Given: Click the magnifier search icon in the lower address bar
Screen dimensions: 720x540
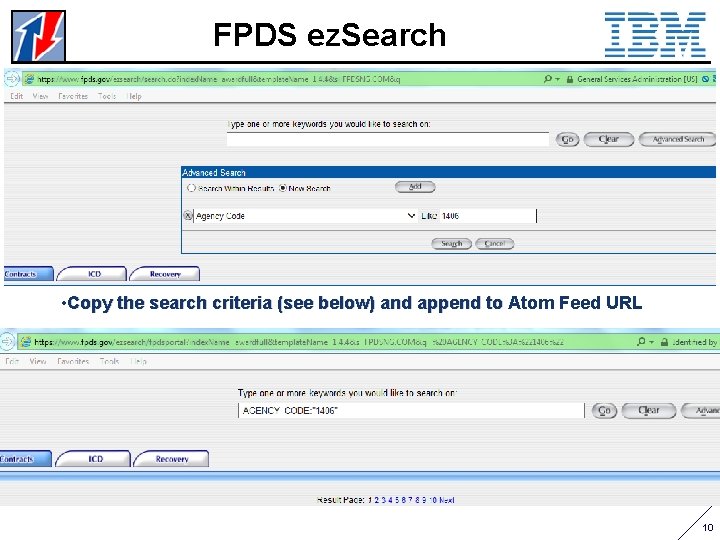Looking at the screenshot, I should point(641,342).
